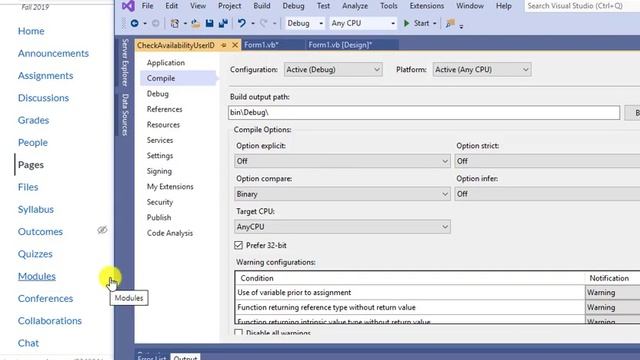Pin the CheckAvailabilityUserID tab
Image resolution: width=640 pixels, height=360 pixels.
(x=224, y=45)
